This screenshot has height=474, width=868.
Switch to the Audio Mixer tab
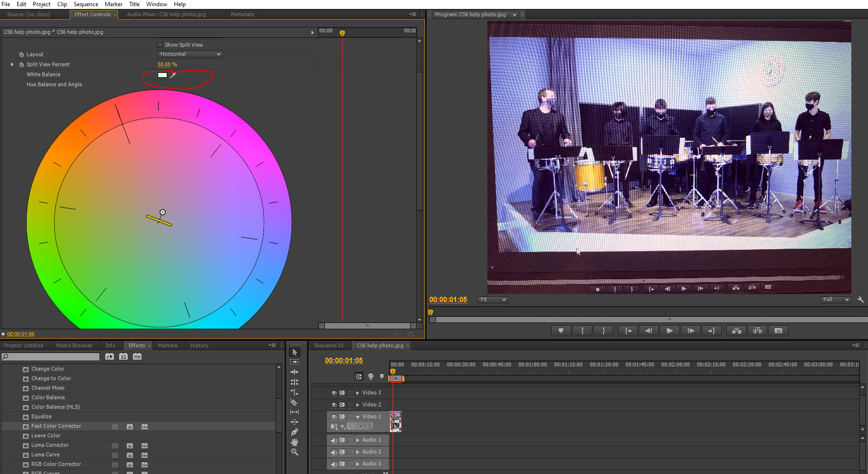166,15
